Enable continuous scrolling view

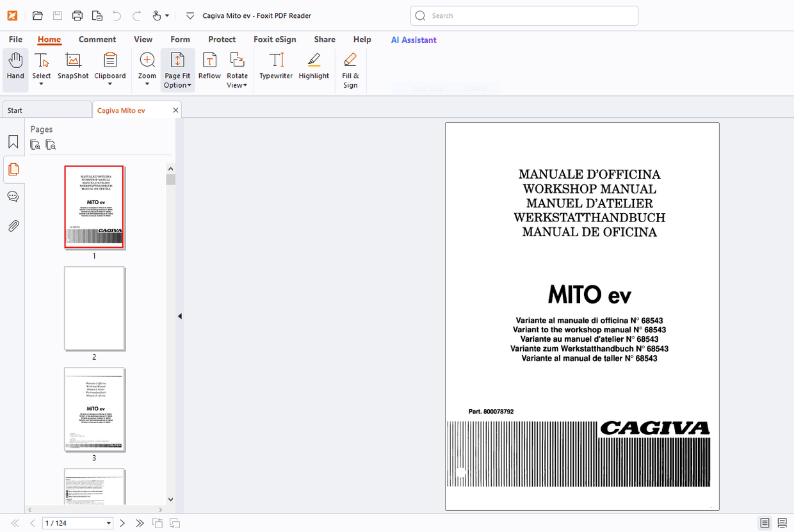pos(782,523)
